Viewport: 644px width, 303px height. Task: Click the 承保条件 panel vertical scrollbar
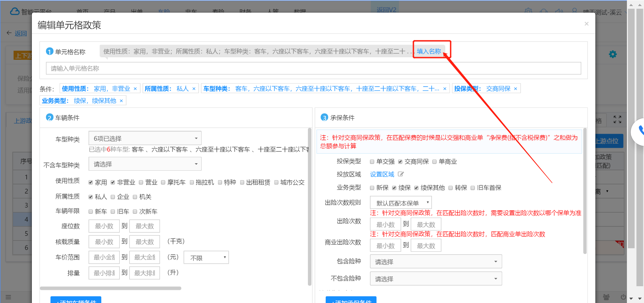(585, 191)
